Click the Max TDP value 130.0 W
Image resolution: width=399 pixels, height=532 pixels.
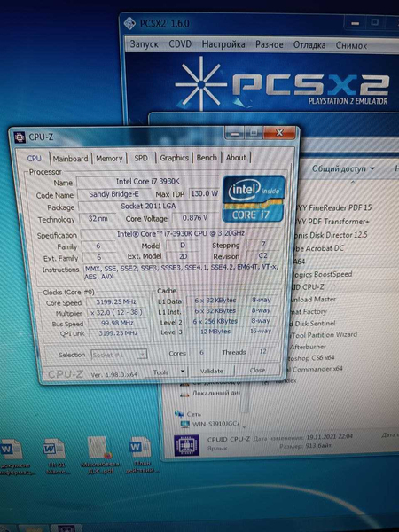coord(204,193)
